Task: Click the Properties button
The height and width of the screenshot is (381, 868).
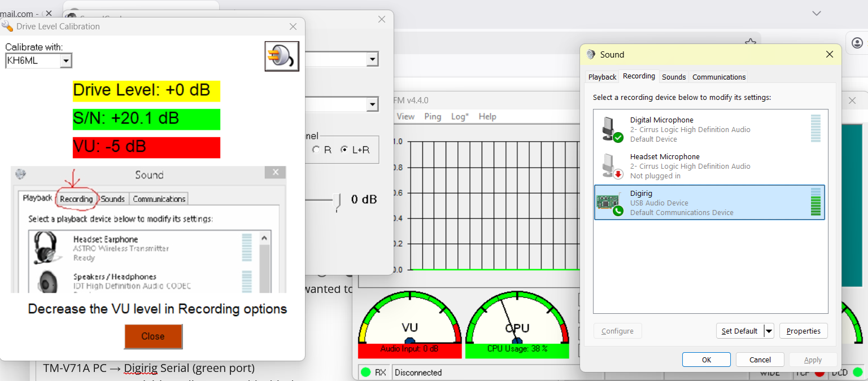Action: [803, 331]
